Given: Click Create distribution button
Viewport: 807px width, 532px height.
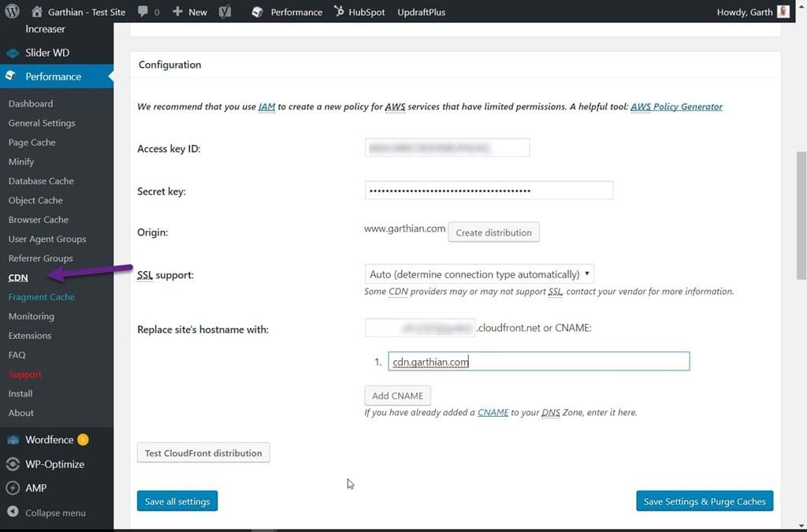Looking at the screenshot, I should (493, 232).
